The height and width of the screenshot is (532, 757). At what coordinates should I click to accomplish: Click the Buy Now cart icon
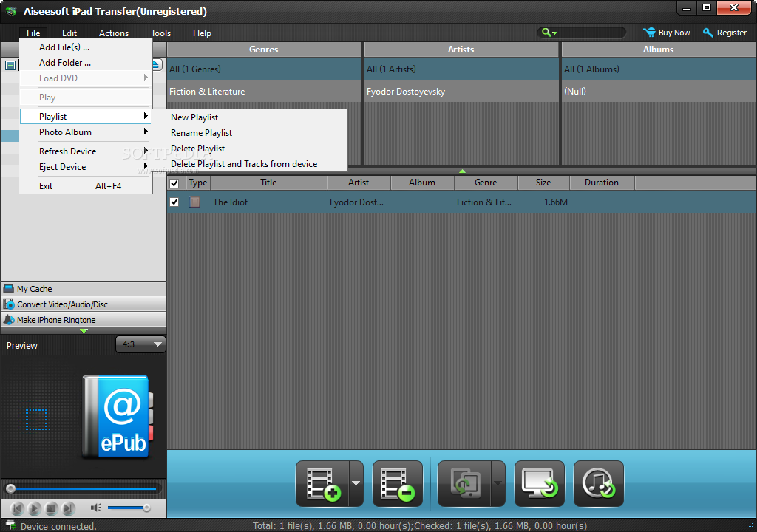point(649,33)
